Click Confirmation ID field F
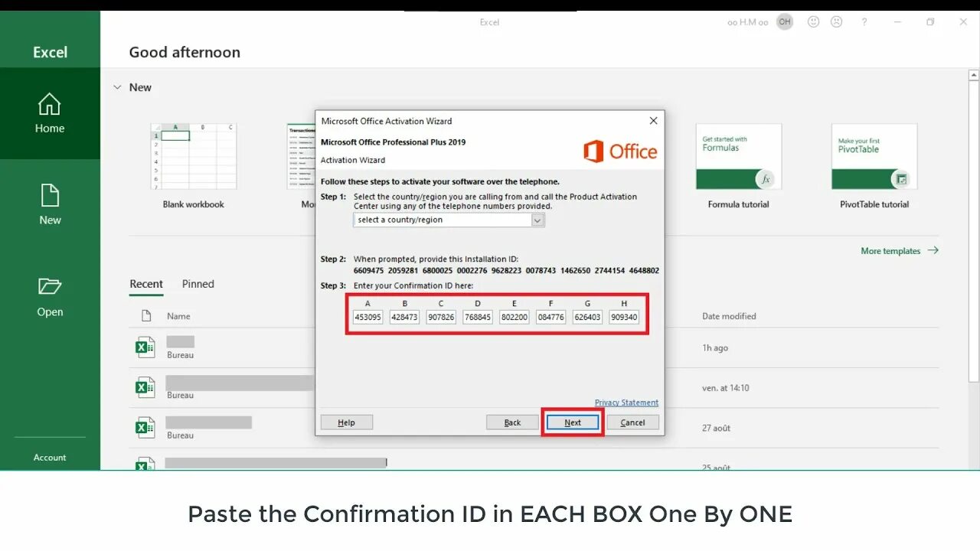The image size is (980, 551). click(550, 317)
